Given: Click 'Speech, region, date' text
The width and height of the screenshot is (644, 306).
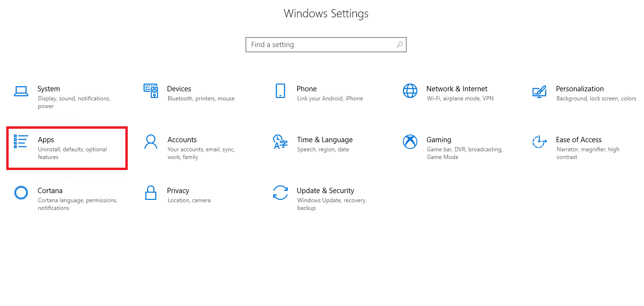Looking at the screenshot, I should click(323, 149).
